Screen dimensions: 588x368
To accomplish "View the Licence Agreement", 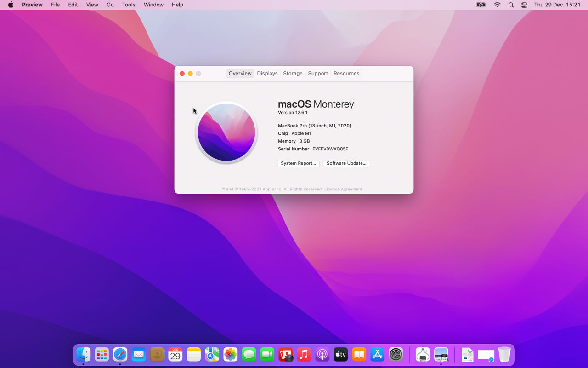I will point(343,189).
